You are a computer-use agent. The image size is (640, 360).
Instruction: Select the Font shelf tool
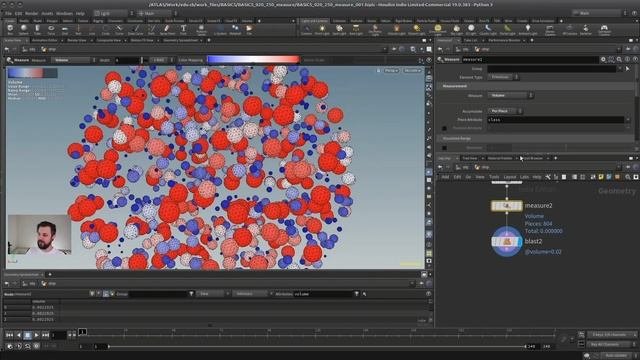click(183, 30)
